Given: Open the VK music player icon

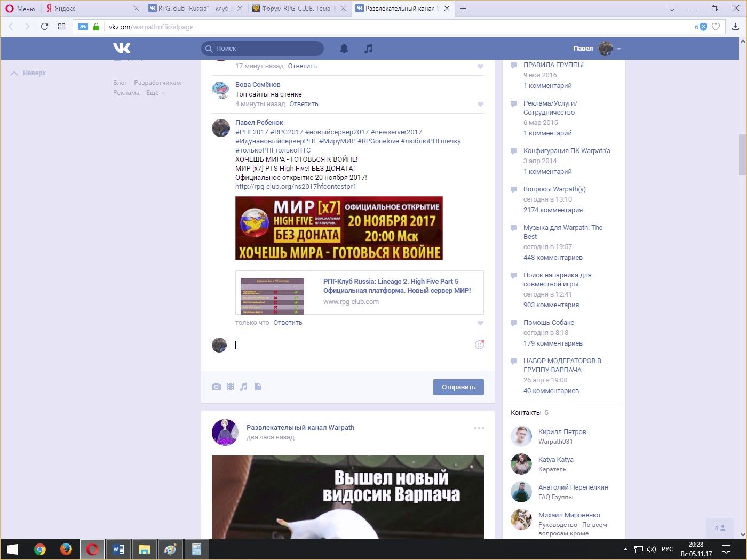Looking at the screenshot, I should pyautogui.click(x=368, y=49).
